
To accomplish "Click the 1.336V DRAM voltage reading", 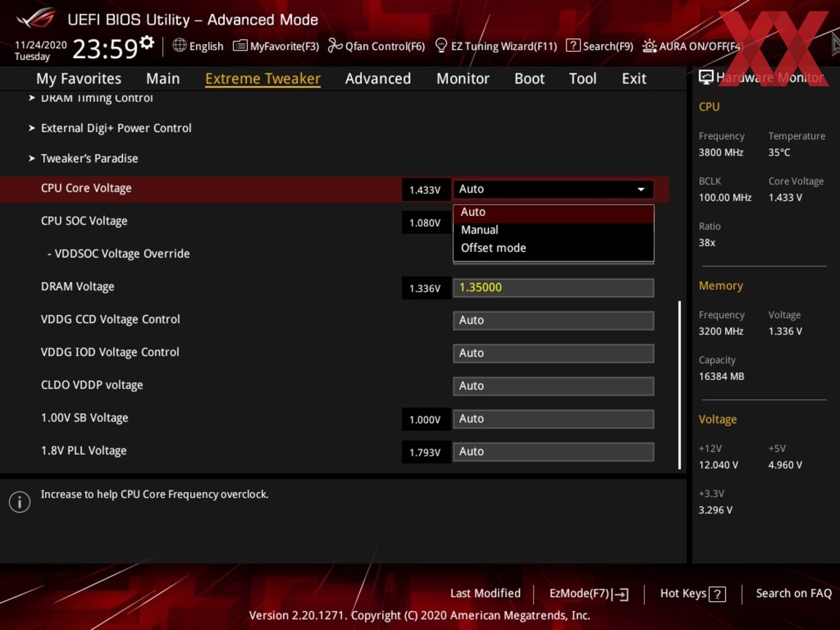I will click(x=426, y=288).
